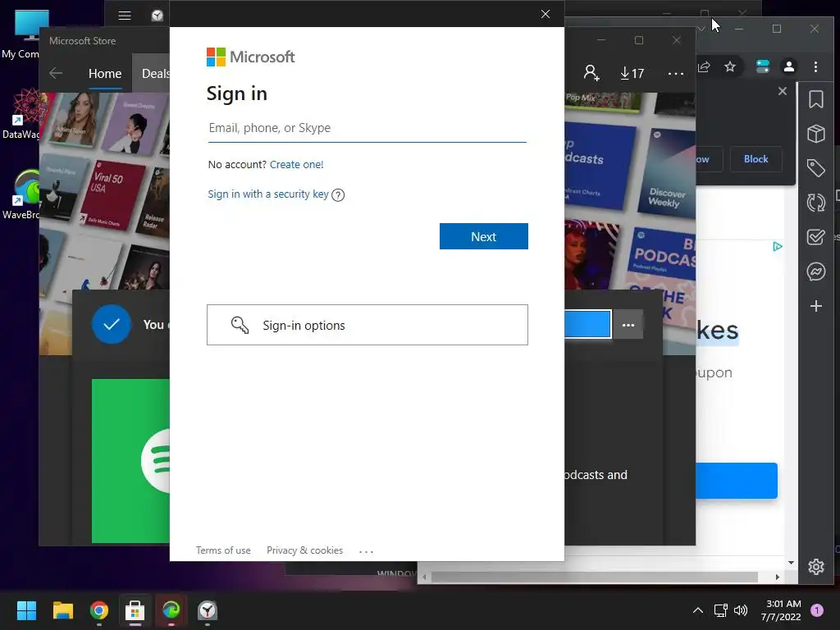Open the browser profile avatar

point(788,66)
